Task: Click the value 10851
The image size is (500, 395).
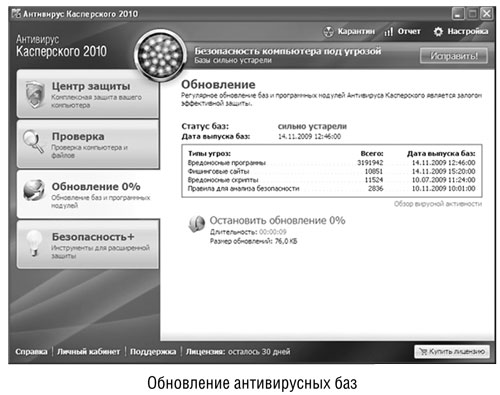Action: [x=374, y=171]
